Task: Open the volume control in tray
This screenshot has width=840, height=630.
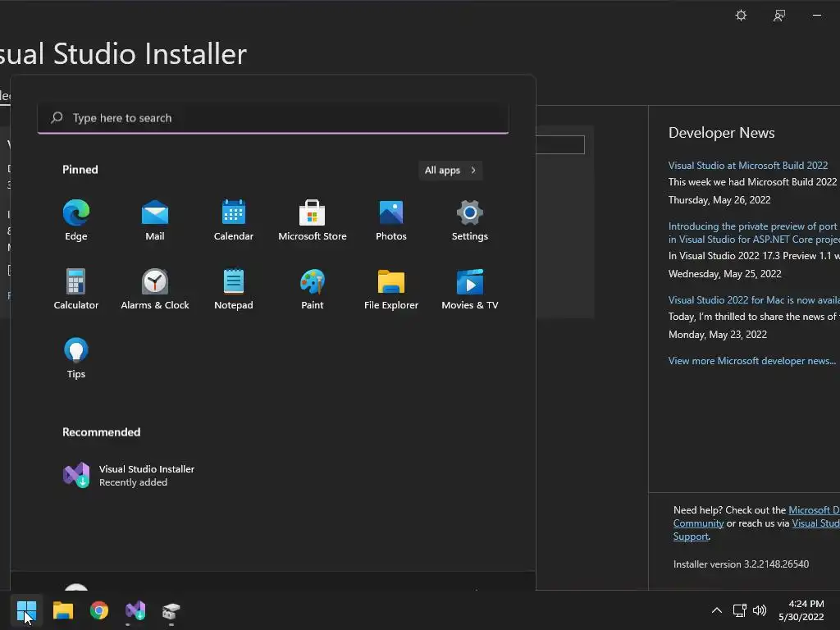Action: click(x=760, y=610)
